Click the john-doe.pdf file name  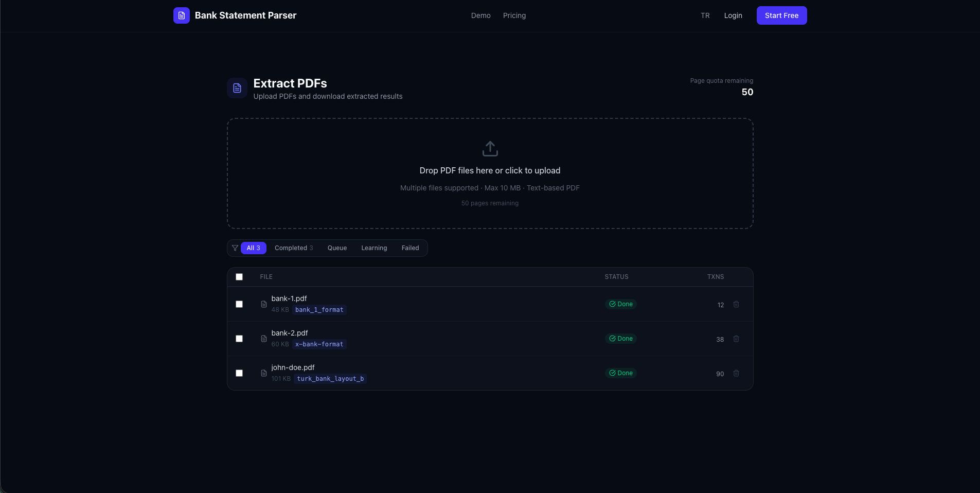[293, 367]
